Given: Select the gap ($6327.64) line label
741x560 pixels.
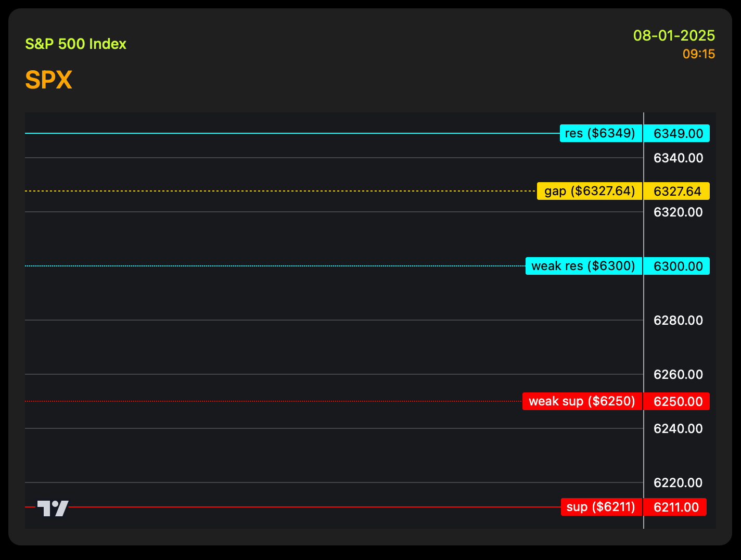Looking at the screenshot, I should (x=590, y=192).
